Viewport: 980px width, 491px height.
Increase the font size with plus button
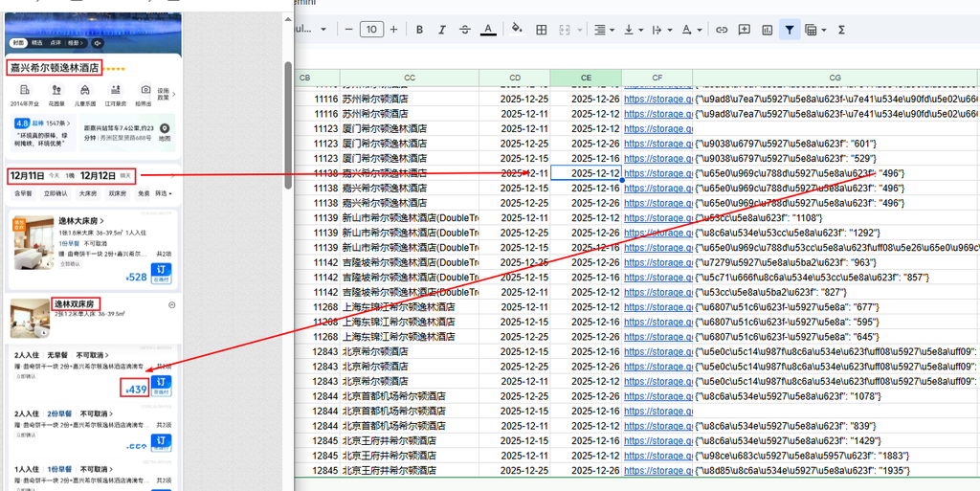coord(393,30)
